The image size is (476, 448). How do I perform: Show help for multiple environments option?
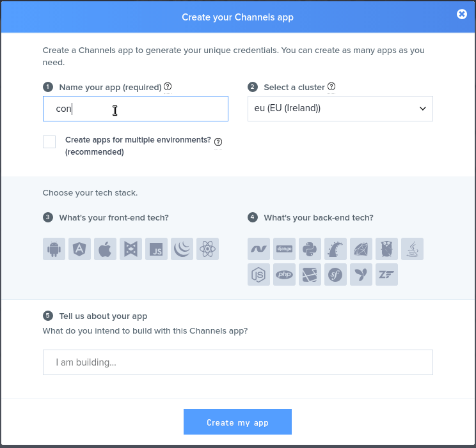tap(218, 142)
